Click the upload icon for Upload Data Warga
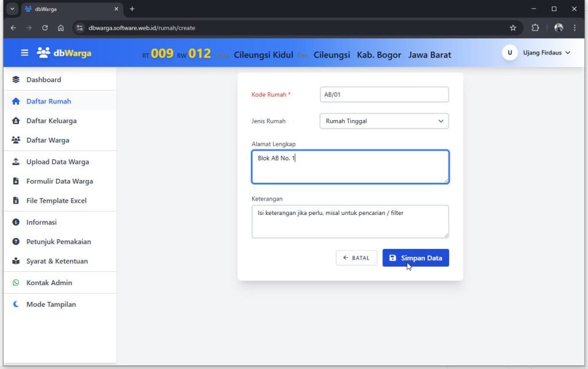 point(16,162)
